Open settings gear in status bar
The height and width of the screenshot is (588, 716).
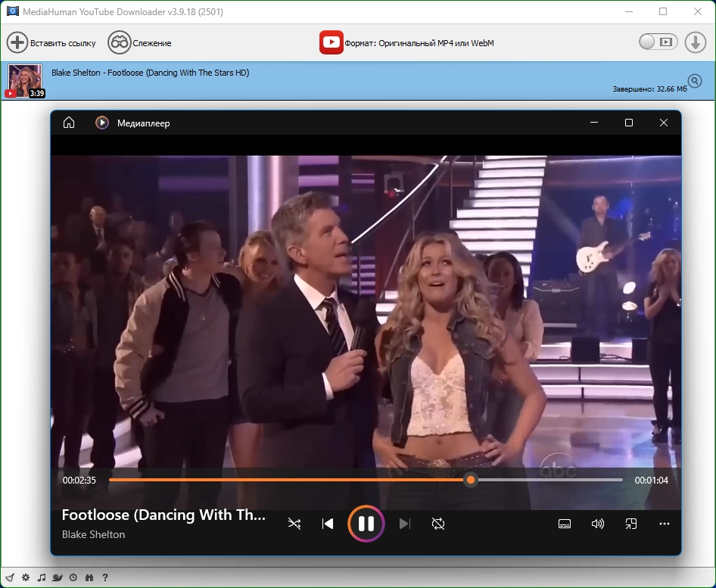[26, 577]
